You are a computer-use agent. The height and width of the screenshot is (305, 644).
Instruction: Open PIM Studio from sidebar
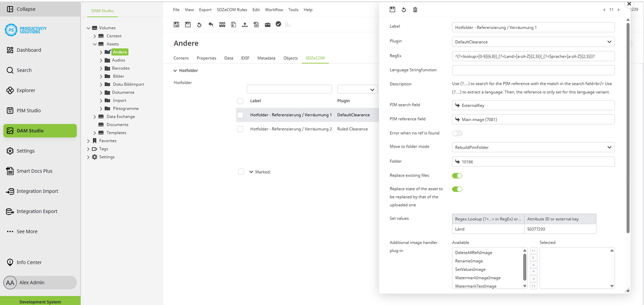coord(29,110)
